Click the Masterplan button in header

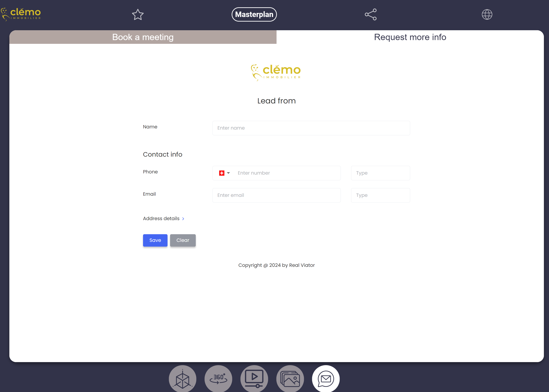(x=254, y=14)
